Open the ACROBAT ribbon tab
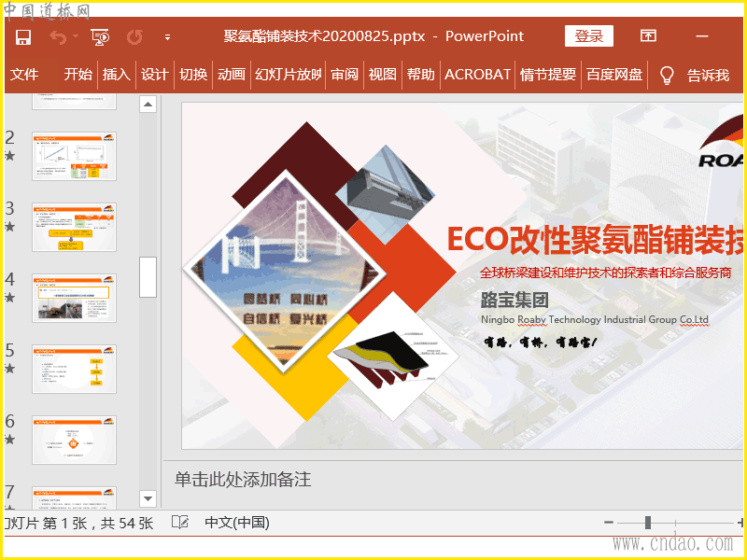The height and width of the screenshot is (560, 747). coord(477,75)
